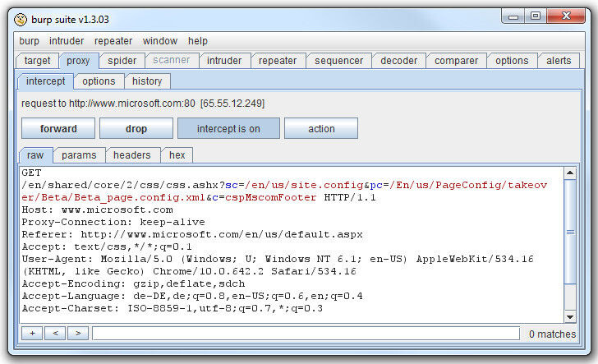This screenshot has height=364, width=598.
Task: Toggle the intercept is on button
Action: [x=228, y=128]
